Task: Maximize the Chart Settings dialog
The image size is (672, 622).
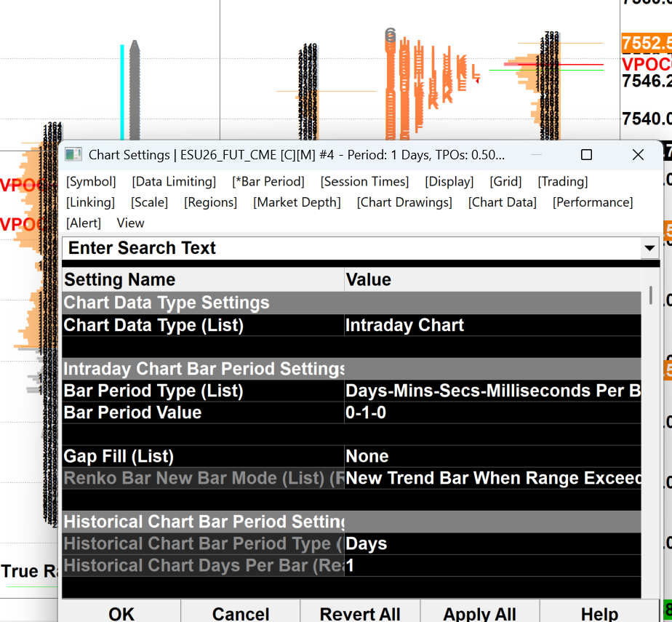Action: [586, 155]
